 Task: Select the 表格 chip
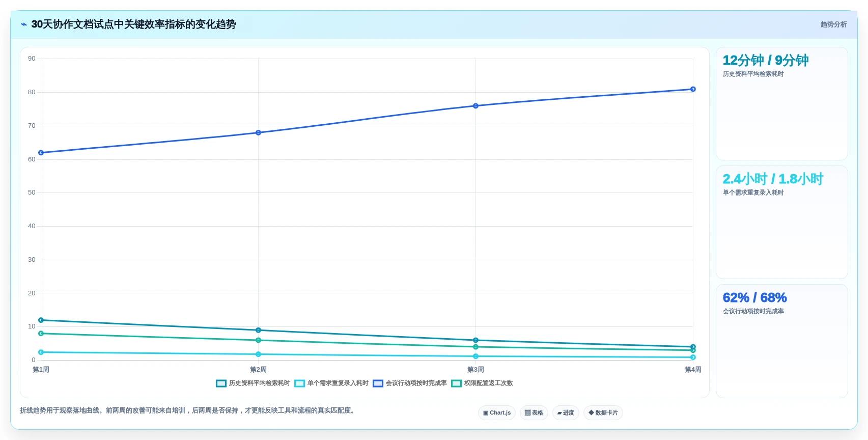coord(534,413)
